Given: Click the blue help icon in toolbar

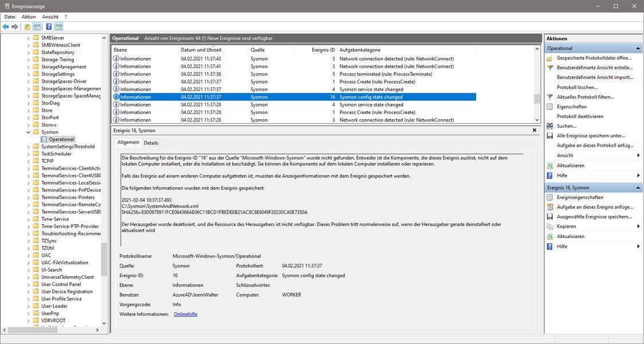Looking at the screenshot, I should pyautogui.click(x=49, y=27).
